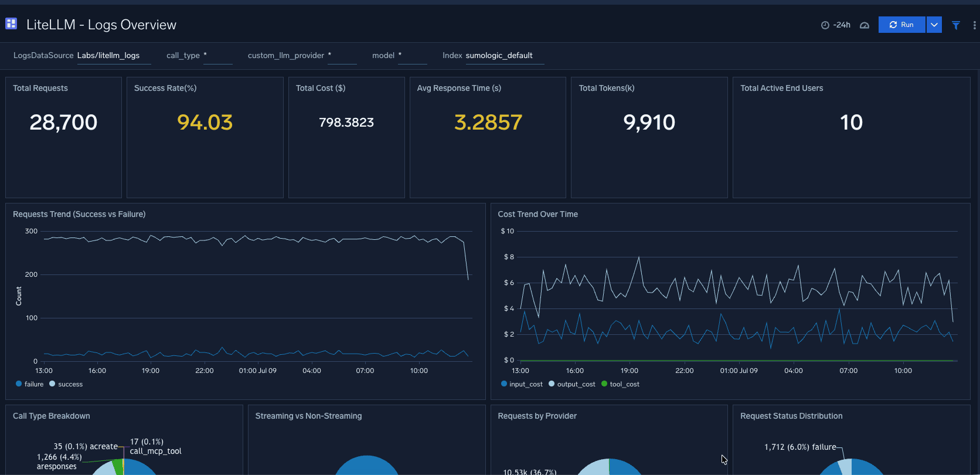The height and width of the screenshot is (475, 980).
Task: Toggle the failure series legend swatch
Action: click(x=19, y=384)
